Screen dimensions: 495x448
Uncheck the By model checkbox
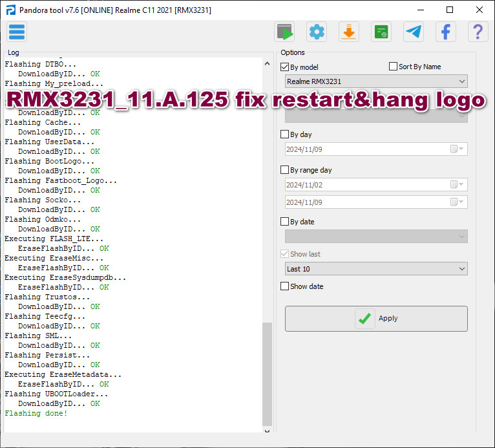(284, 67)
